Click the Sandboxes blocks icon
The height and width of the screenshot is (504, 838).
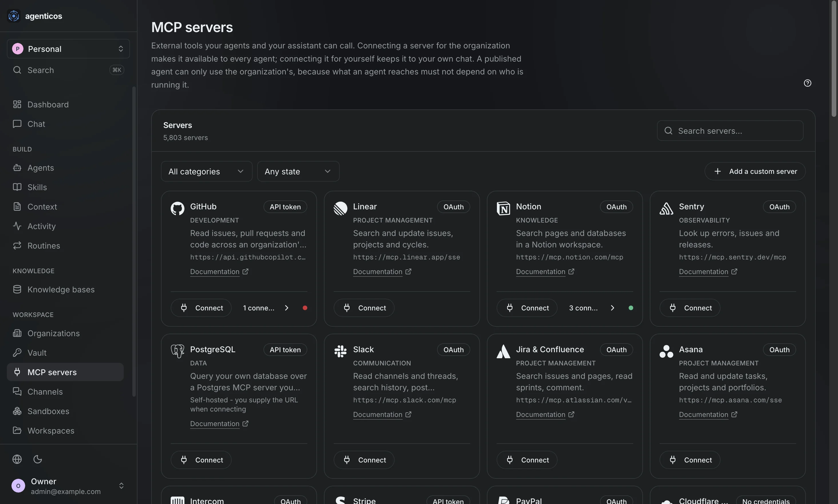[x=17, y=411]
